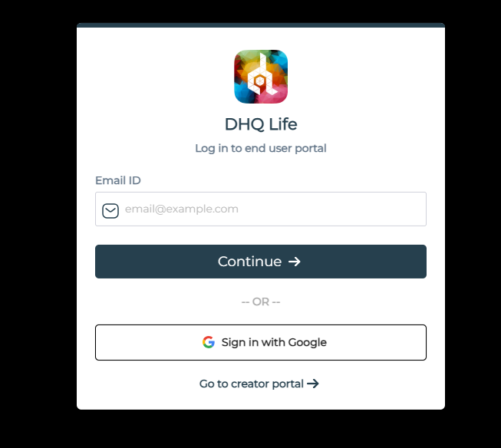Viewport: 501px width, 448px height.
Task: Click the envelope icon in email field
Action: point(110,211)
